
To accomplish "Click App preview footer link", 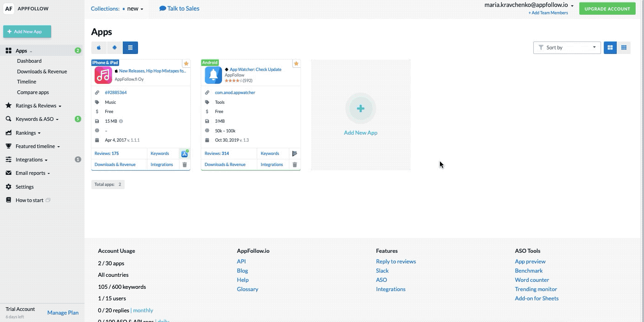I will pos(530,262).
